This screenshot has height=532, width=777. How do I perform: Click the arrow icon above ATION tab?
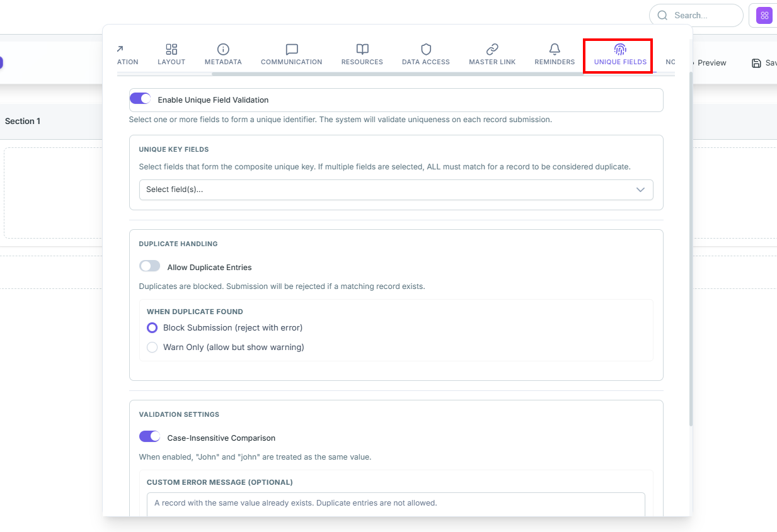120,48
